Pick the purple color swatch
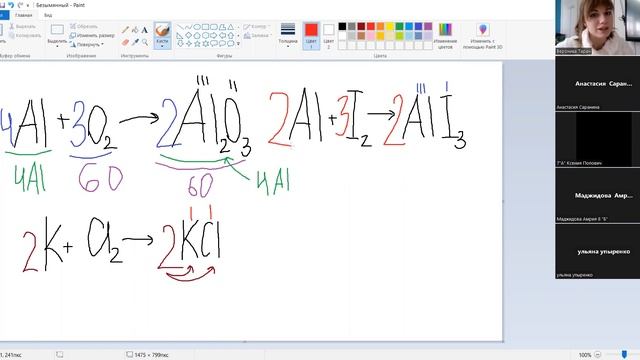The height and width of the screenshot is (360, 640). [428, 27]
